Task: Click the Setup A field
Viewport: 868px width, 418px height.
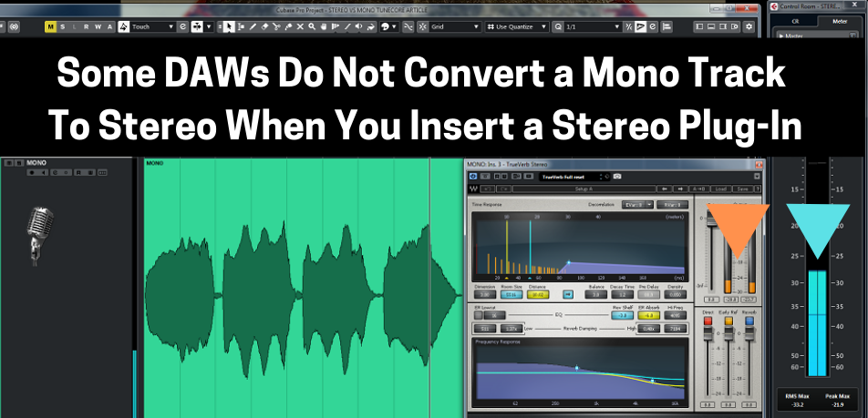Action: tap(584, 189)
